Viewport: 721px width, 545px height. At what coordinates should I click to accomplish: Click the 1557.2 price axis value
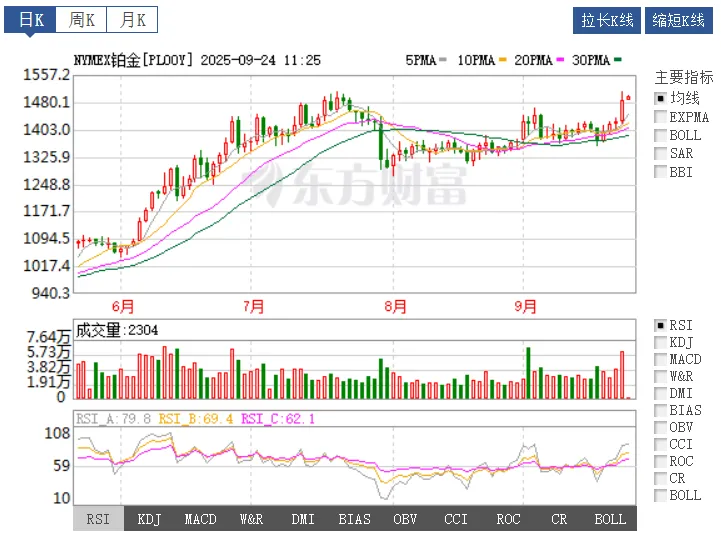tap(47, 75)
